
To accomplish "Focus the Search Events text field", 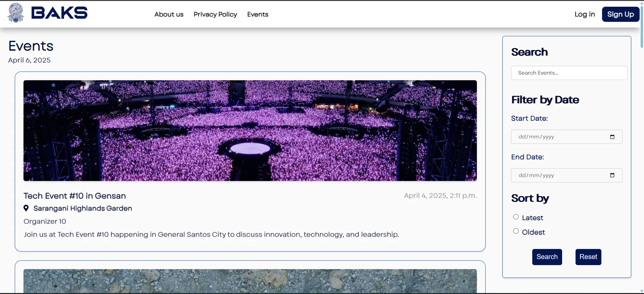I will pos(569,73).
